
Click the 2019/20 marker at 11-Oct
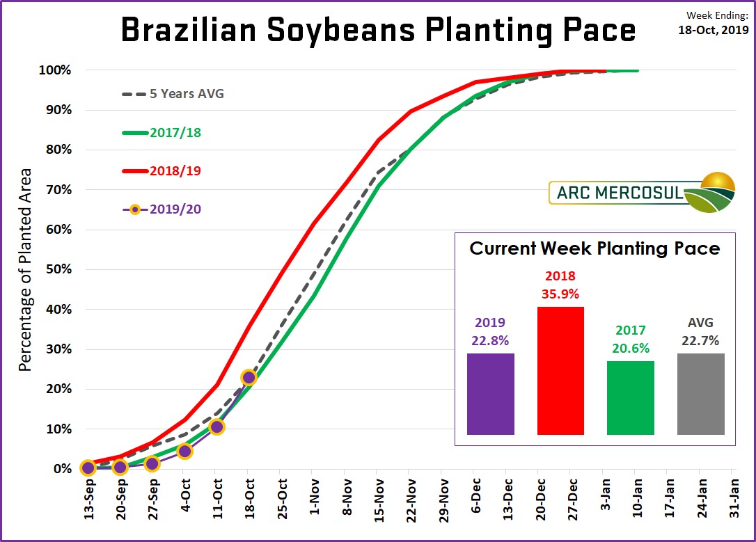[x=216, y=427]
